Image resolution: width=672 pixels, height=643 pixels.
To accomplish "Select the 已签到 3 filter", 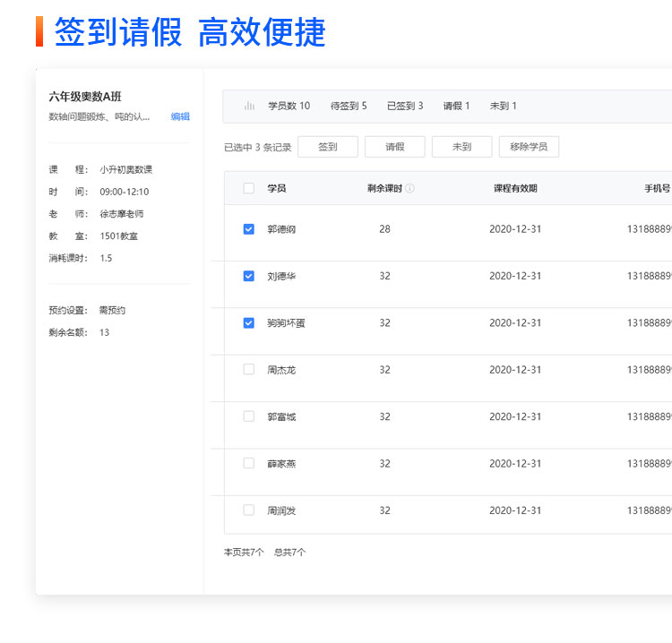I will coord(405,106).
